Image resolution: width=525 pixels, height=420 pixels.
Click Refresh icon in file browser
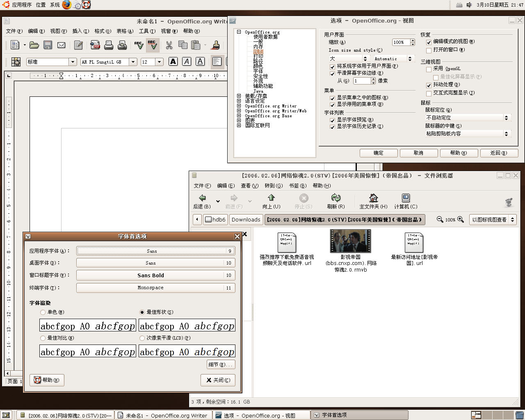(x=336, y=201)
